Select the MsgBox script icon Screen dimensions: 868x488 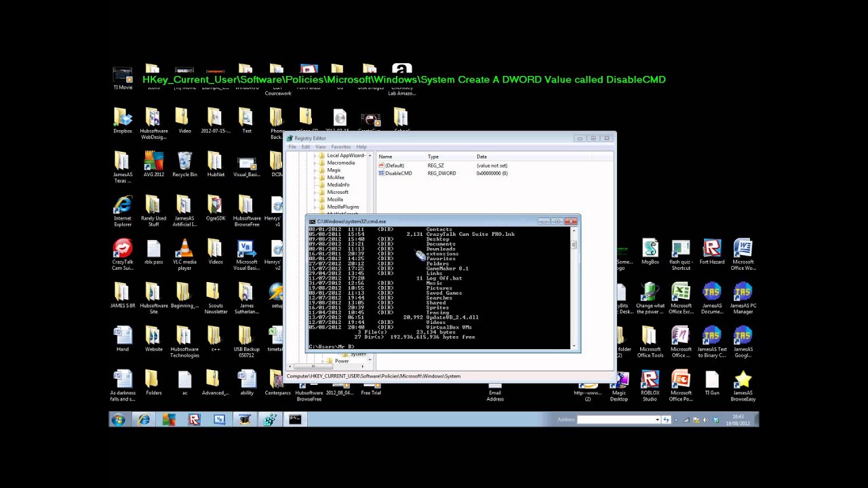coord(650,251)
